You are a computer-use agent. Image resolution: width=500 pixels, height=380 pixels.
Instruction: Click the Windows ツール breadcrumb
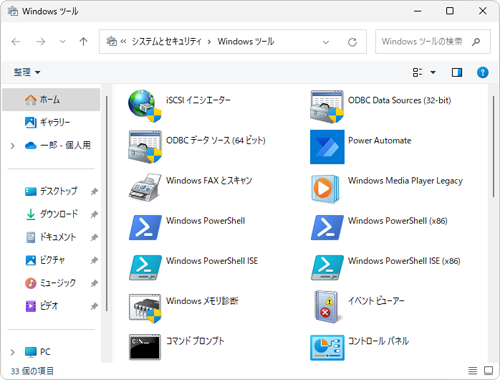246,42
